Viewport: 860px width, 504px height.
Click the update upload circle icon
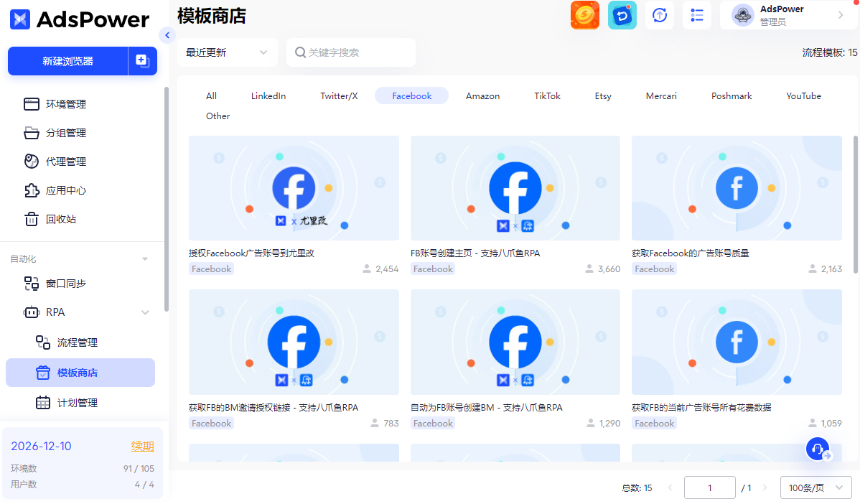(x=659, y=15)
